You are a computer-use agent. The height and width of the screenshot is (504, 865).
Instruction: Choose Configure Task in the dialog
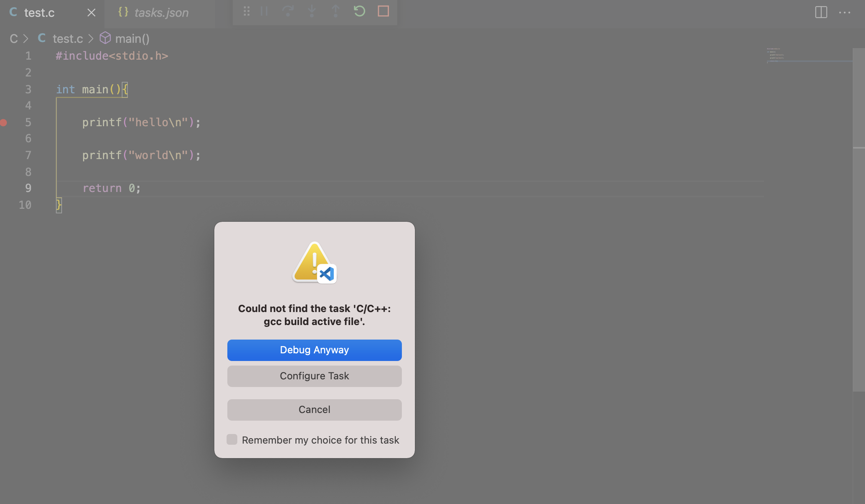point(314,376)
